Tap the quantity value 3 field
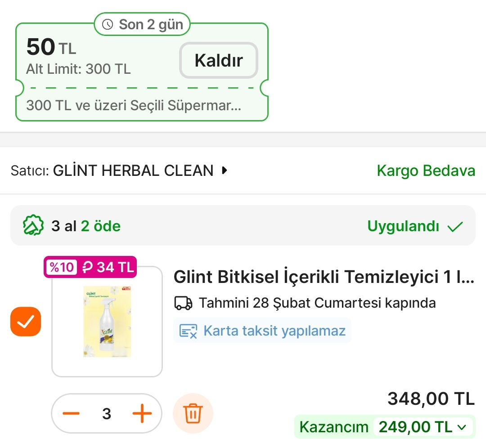Screen dimensions: 486x448 107,413
